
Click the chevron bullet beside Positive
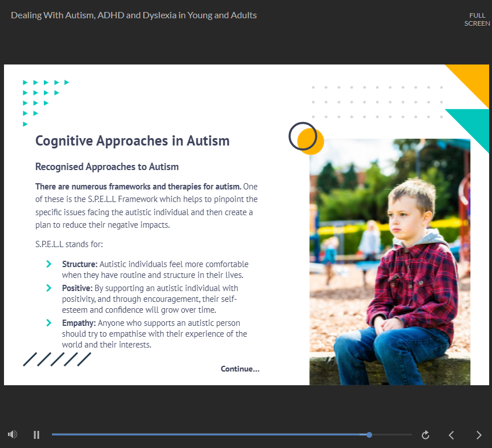(x=49, y=288)
